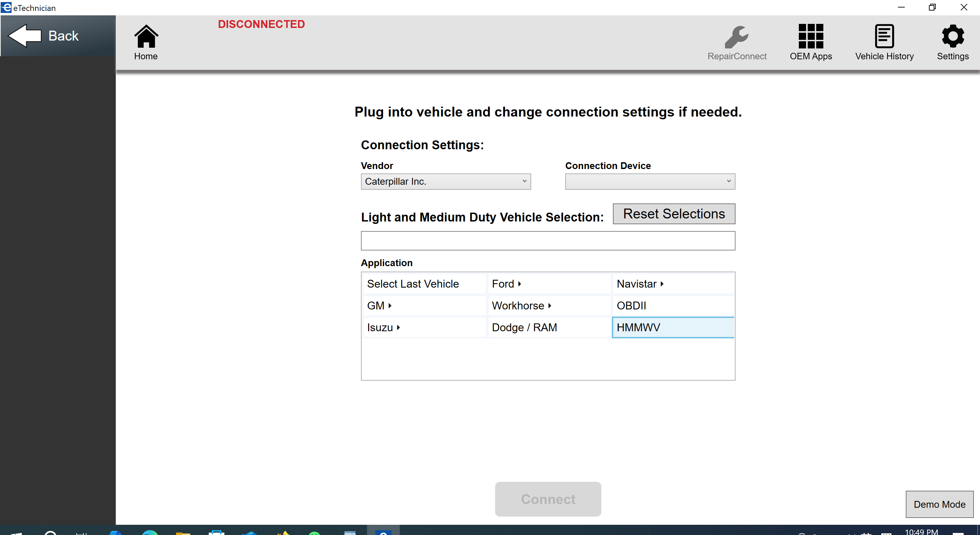This screenshot has height=535, width=980.
Task: Click the Reset Selections button
Action: [674, 214]
